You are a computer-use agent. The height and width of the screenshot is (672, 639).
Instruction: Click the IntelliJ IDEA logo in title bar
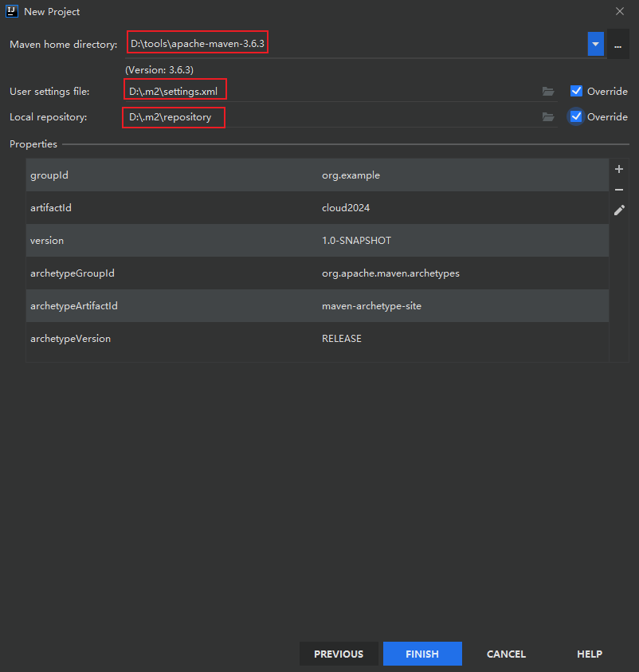pos(12,12)
